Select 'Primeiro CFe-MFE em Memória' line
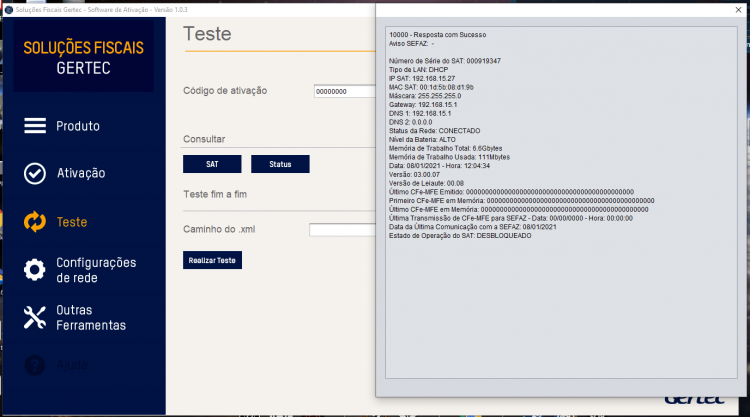Viewport: 750px width, 417px height. pyautogui.click(x=521, y=201)
